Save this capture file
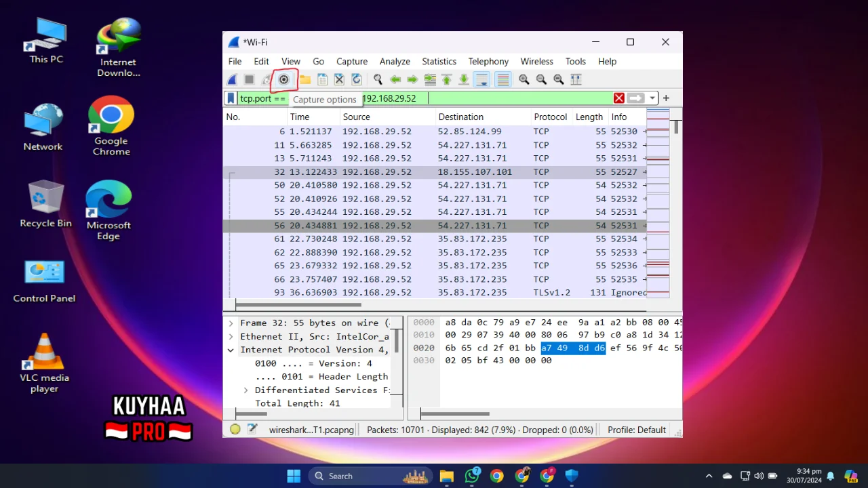The height and width of the screenshot is (488, 868). coord(323,79)
